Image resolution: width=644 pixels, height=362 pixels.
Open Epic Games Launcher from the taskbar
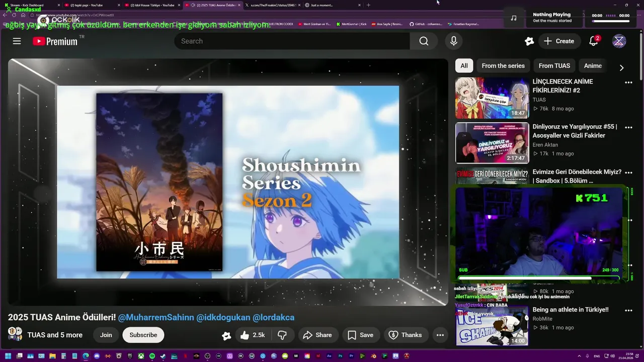(x=130, y=356)
